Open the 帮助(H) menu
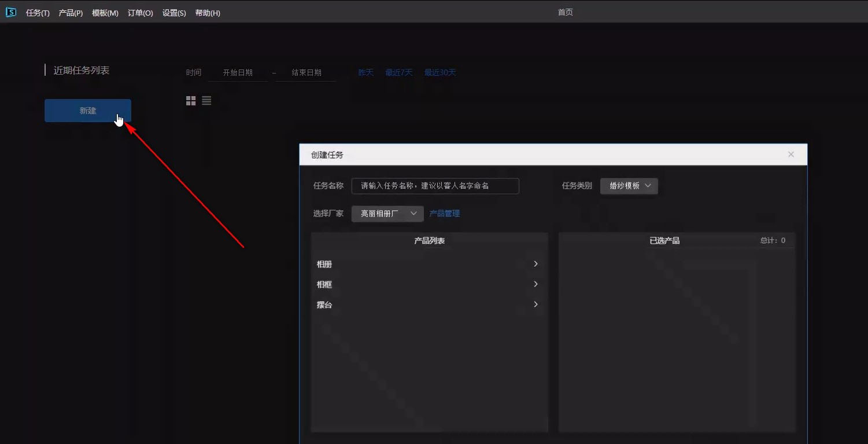Image resolution: width=868 pixels, height=444 pixels. point(208,13)
